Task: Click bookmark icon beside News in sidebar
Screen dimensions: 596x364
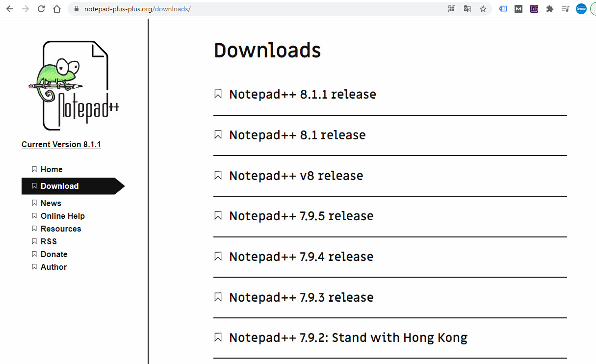Action: coord(34,203)
